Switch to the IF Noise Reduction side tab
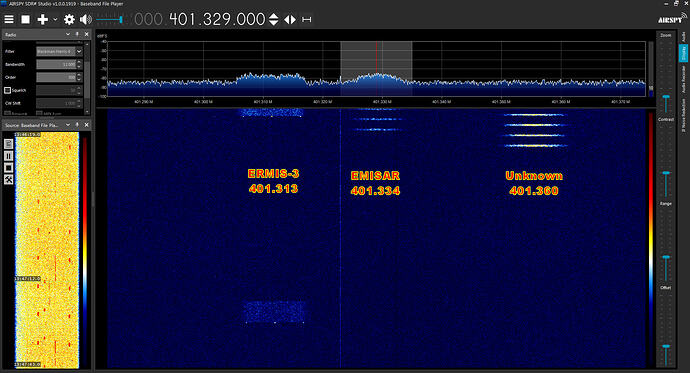Screen dimensions: 690x373 [x=683, y=114]
